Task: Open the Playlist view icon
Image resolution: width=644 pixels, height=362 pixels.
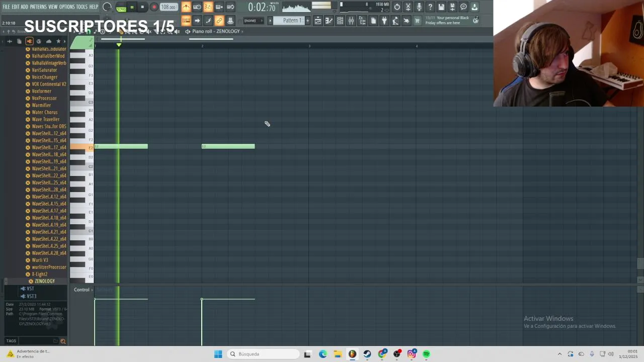Action: click(x=318, y=21)
